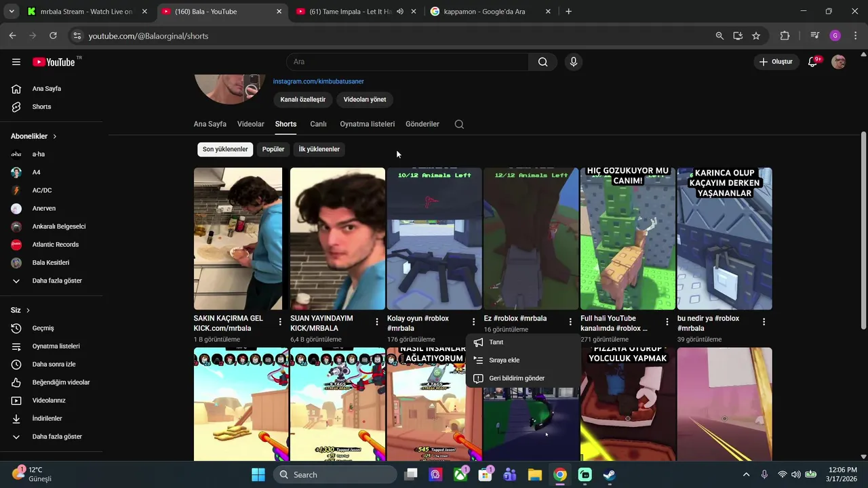Click the YouTube search input field
Viewport: 868px width, 488px height.
click(x=408, y=62)
